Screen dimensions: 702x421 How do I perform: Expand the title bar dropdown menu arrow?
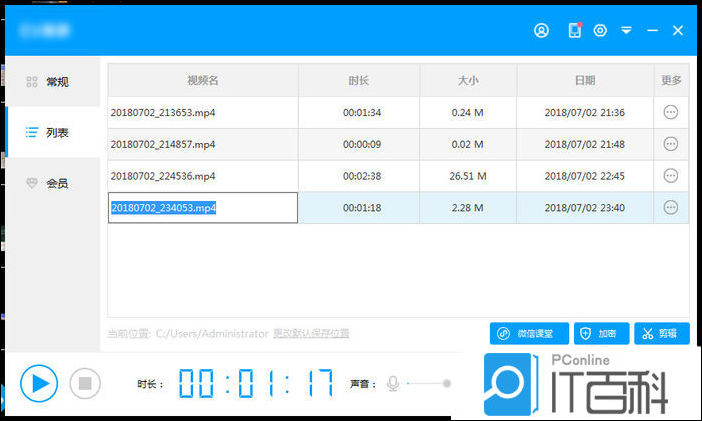click(626, 30)
